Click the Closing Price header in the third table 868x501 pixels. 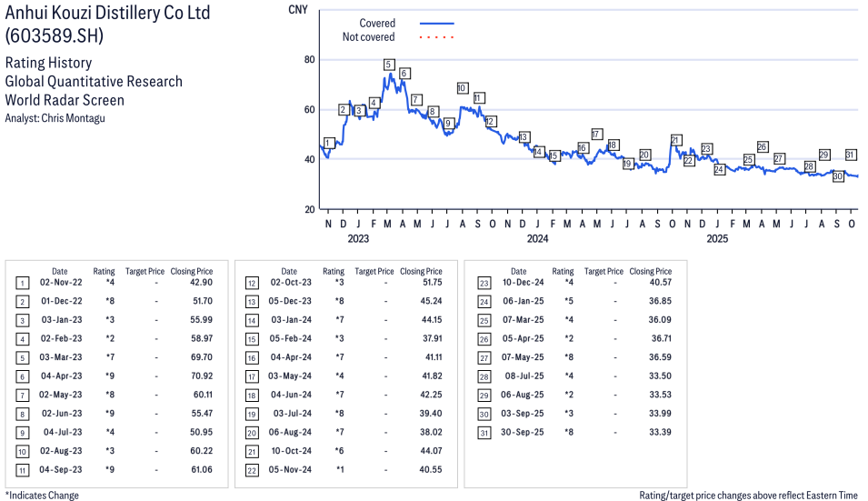pyautogui.click(x=650, y=271)
